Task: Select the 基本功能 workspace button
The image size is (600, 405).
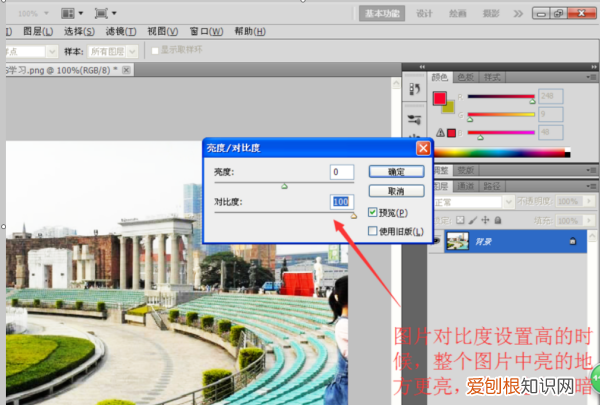Action: [382, 14]
